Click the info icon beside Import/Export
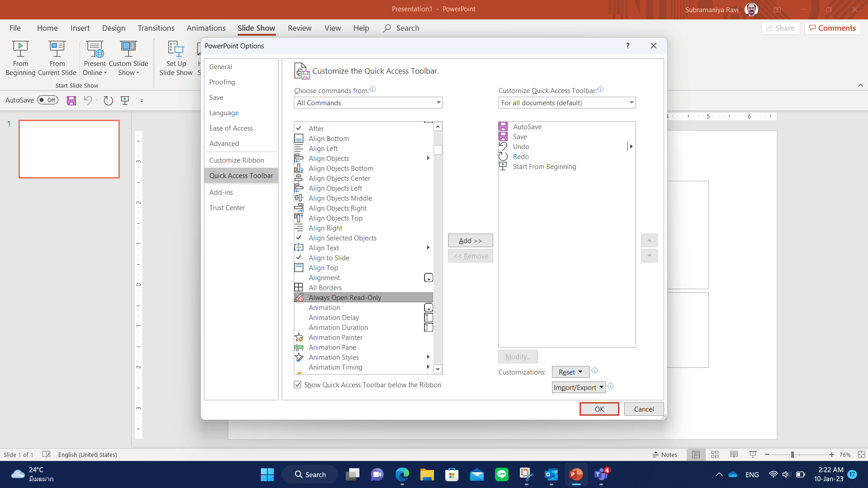 [611, 386]
